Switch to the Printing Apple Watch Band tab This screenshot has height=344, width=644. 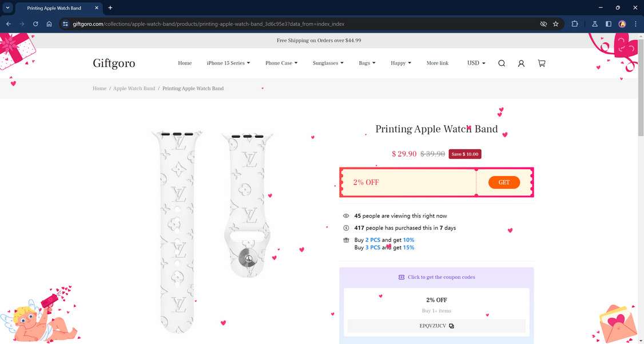click(54, 8)
